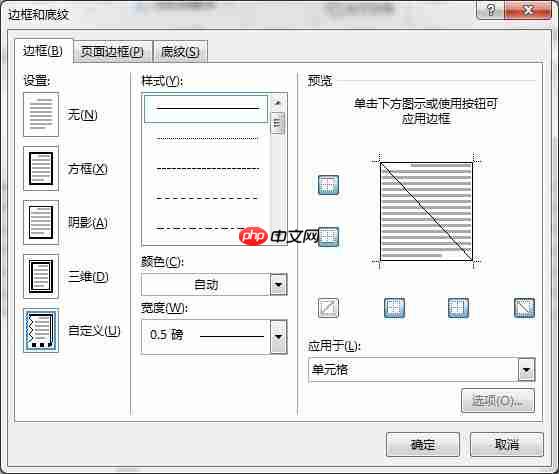The height and width of the screenshot is (474, 559).
Task: Choose the wide dashed line style
Action: pos(206,198)
